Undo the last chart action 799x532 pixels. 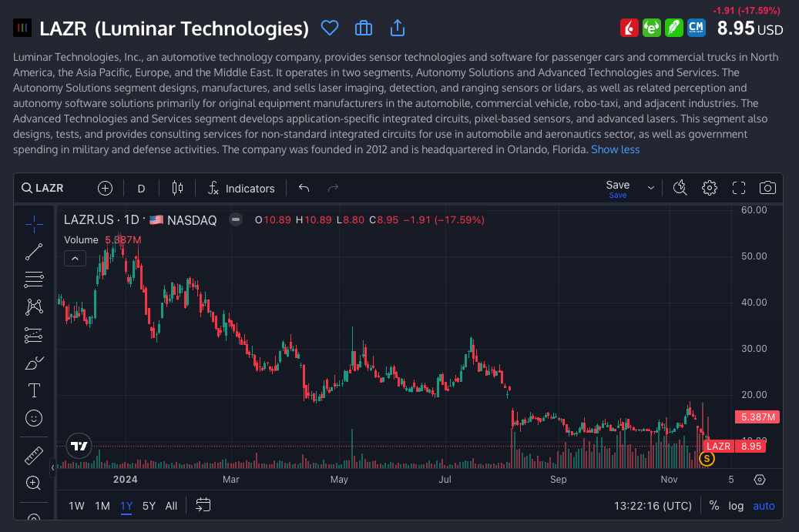pos(304,189)
